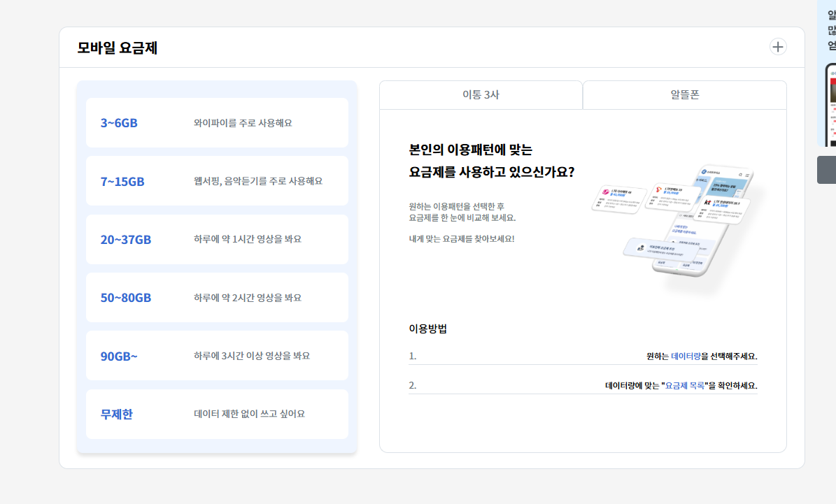Select the 3~6GB data option

217,122
